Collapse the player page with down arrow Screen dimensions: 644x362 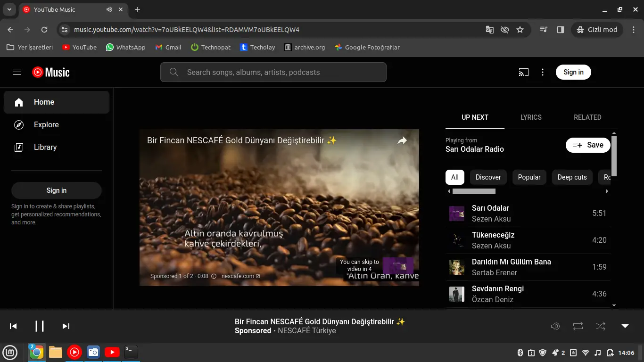click(625, 326)
